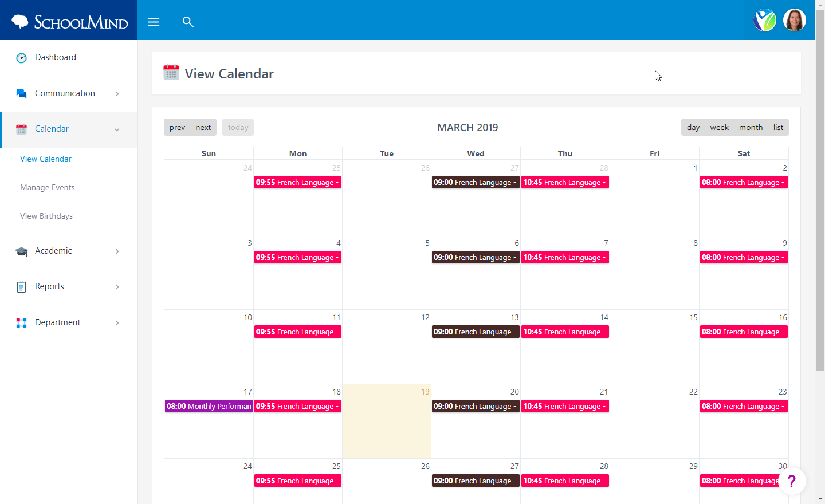This screenshot has height=504, width=825.
Task: Click the calendar icon beside View Calendar heading
Action: pos(171,73)
